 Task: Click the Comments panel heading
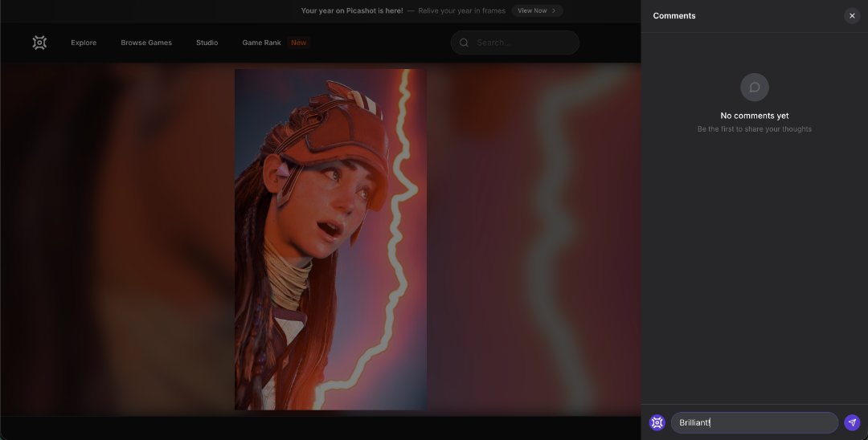pos(674,16)
